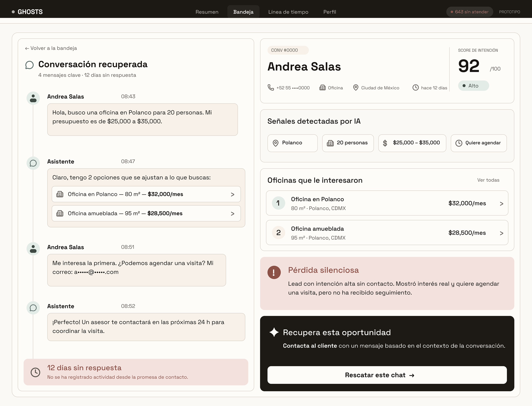Click clock icon beside hace 12 días
Image resolution: width=532 pixels, height=406 pixels.
[x=416, y=87]
